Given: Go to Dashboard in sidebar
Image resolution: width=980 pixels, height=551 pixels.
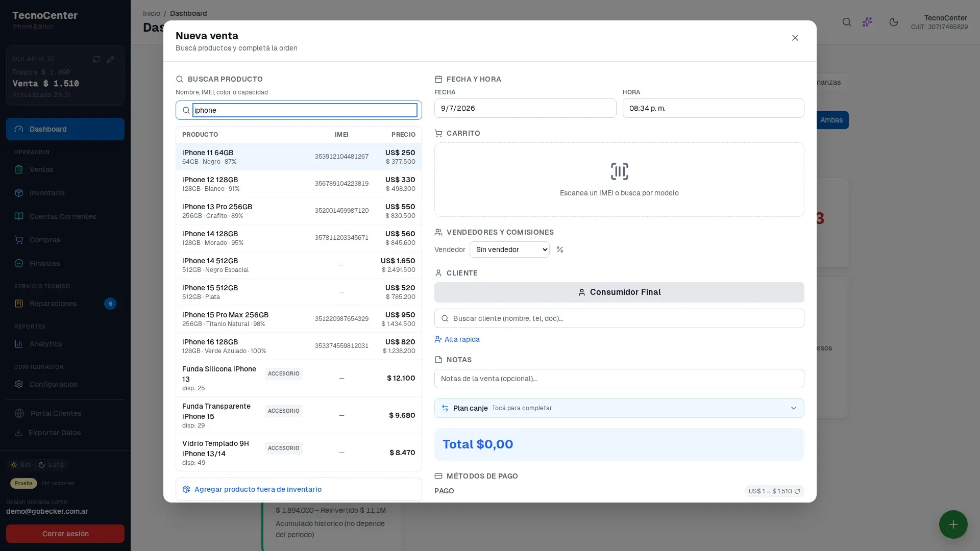Looking at the screenshot, I should 65,129.
